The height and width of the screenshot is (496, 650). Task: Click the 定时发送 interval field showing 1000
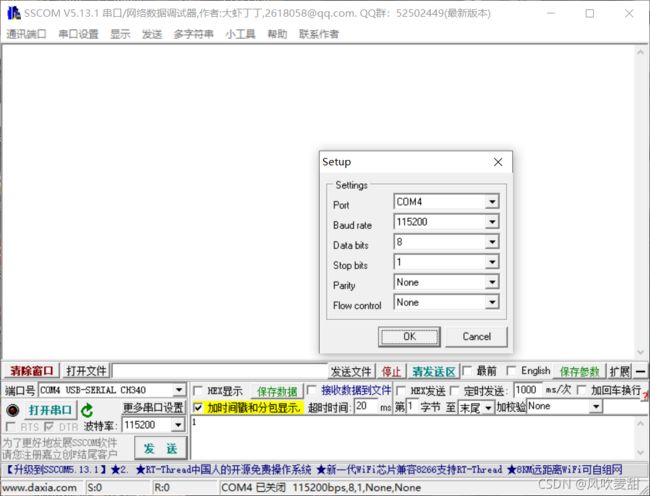[x=528, y=390]
